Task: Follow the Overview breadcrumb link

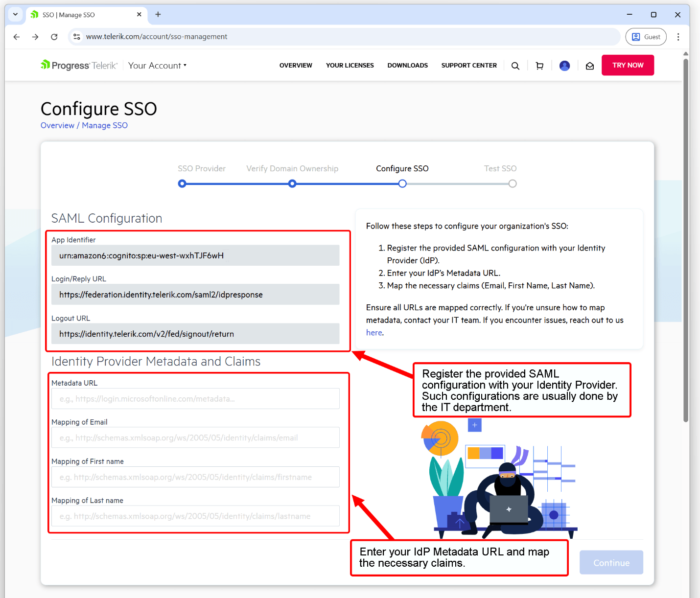Action: pos(57,125)
